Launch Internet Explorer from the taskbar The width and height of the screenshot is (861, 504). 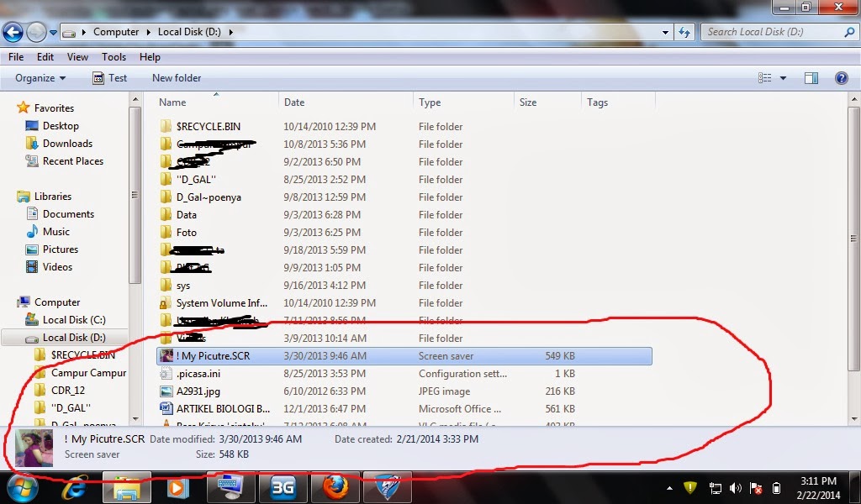[74, 486]
